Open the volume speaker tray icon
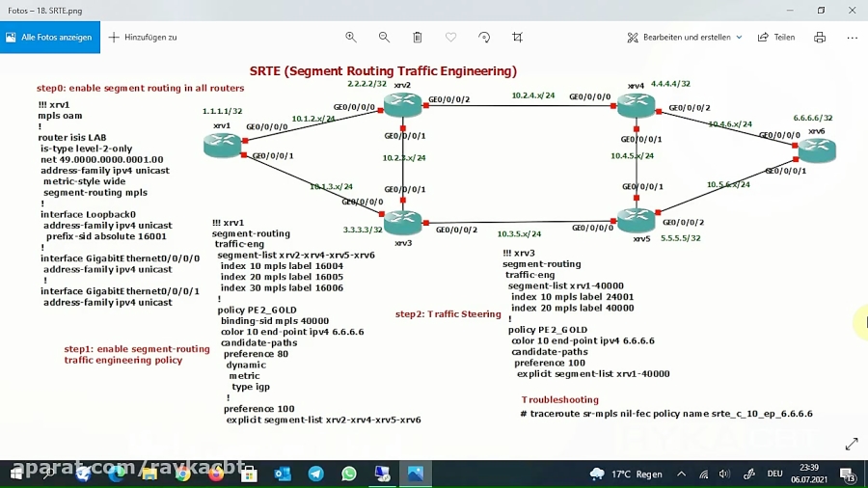Screen dimensions: 868x488 [724, 474]
